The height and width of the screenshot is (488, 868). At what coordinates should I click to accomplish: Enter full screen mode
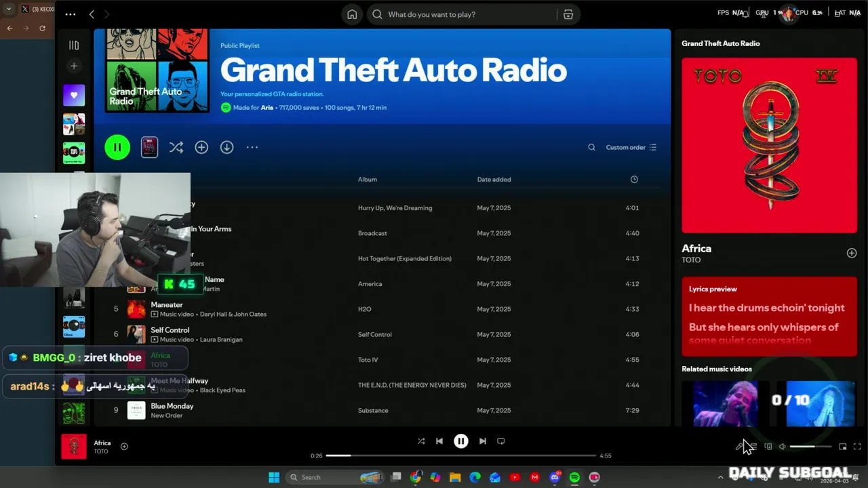[857, 447]
